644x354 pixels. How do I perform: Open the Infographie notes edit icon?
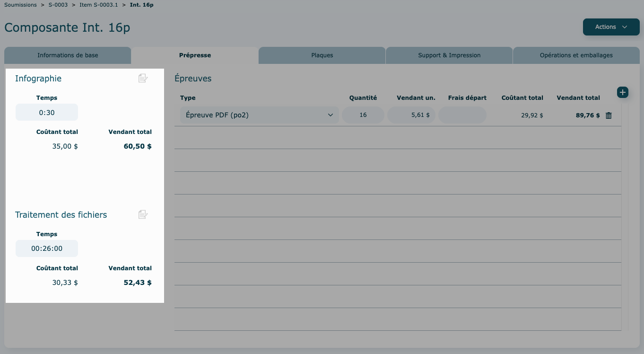pos(143,79)
